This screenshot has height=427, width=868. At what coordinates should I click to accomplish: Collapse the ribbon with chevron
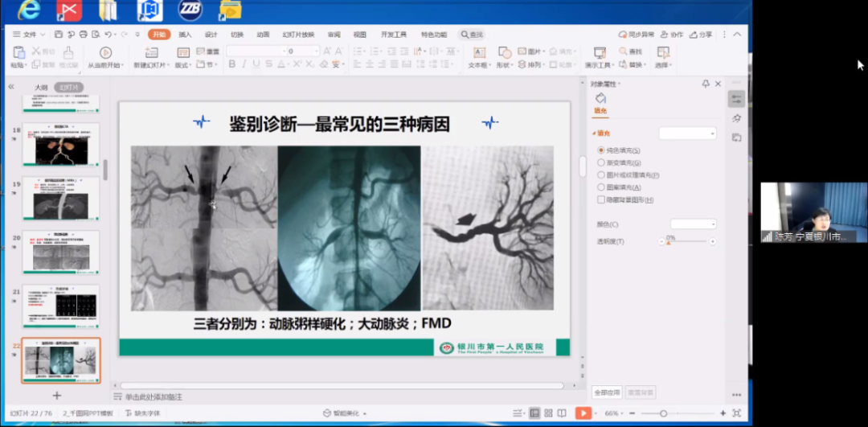[x=737, y=35]
